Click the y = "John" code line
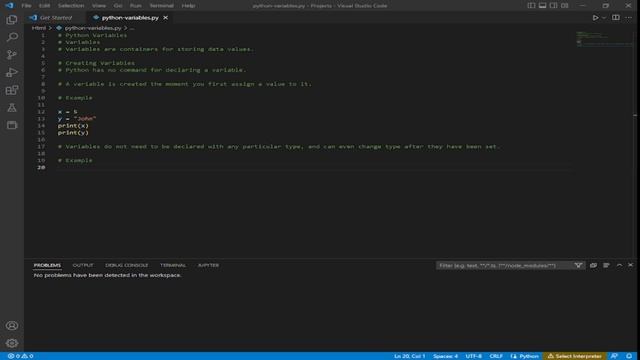640x360 pixels. pyautogui.click(x=77, y=118)
